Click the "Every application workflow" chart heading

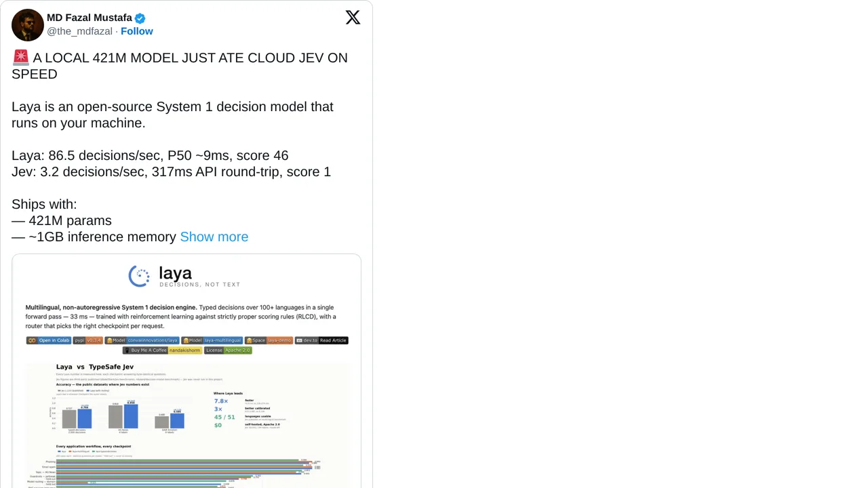pos(94,447)
